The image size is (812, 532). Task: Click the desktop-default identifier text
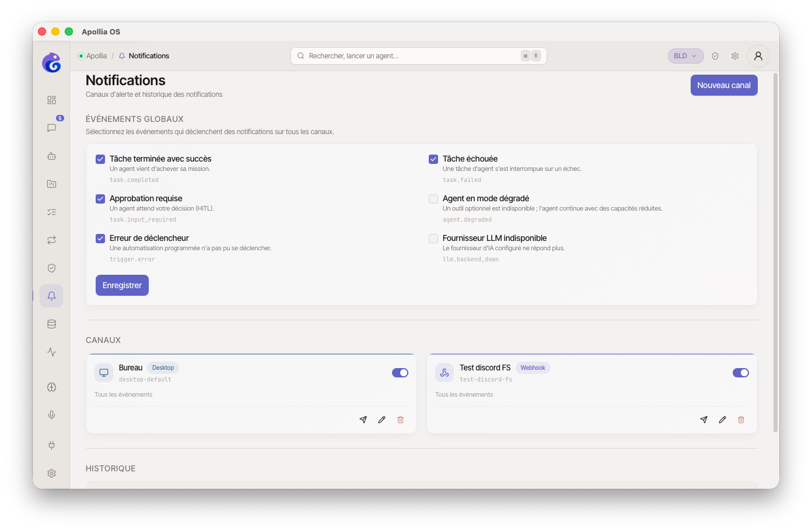click(145, 380)
